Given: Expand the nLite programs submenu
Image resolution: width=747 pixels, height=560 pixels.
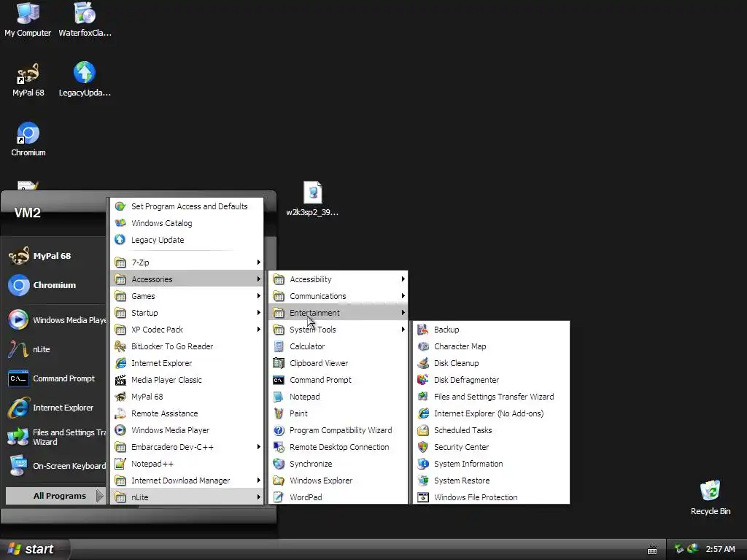Looking at the screenshot, I should click(187, 497).
